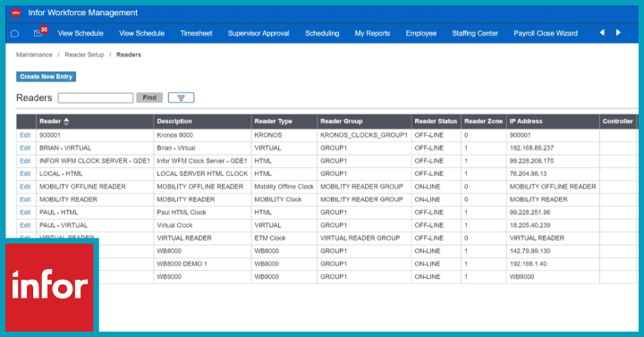Edit PAUL - HTML reader
This screenshot has width=644, height=337.
click(25, 212)
